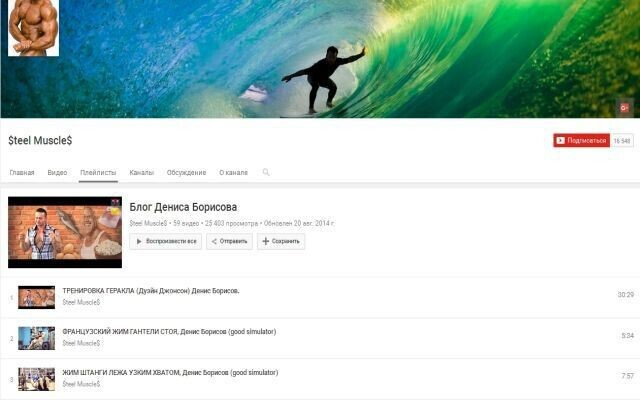Save the playlist with the Сохранить button
This screenshot has height=400, width=640.
pos(281,241)
